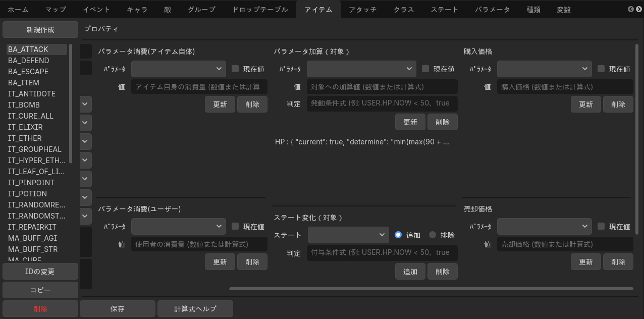Enable 現在値 checkbox under 購入価格
Viewport: 644px width, 319px height.
coord(601,69)
